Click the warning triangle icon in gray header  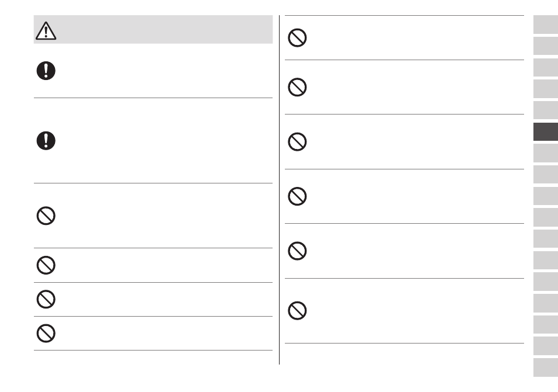click(x=46, y=30)
